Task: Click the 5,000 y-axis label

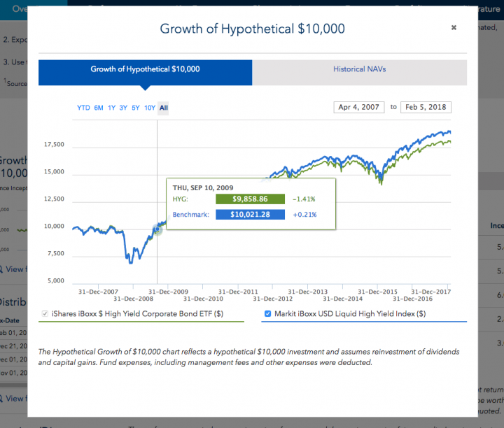Action: [x=56, y=281]
